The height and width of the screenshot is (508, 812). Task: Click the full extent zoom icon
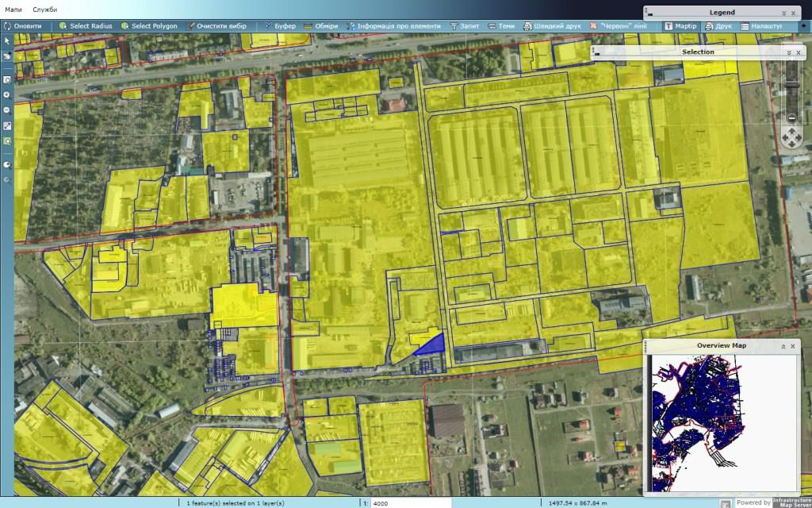pos(7,125)
